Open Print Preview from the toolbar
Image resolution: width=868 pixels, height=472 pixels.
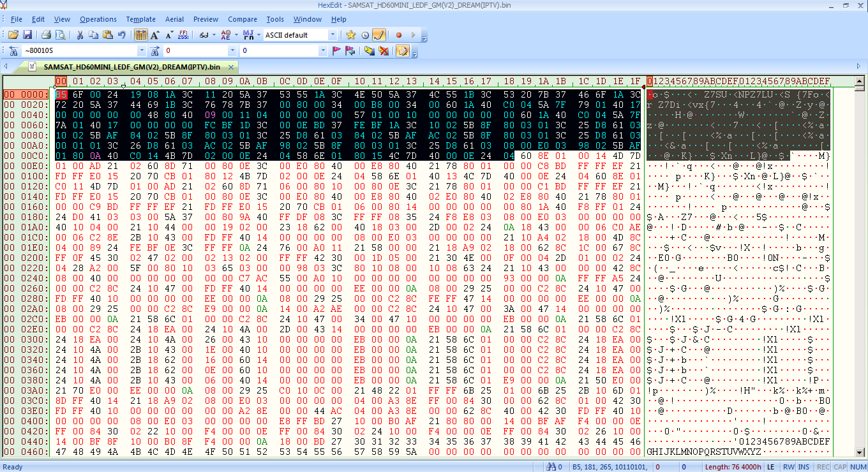[60, 35]
